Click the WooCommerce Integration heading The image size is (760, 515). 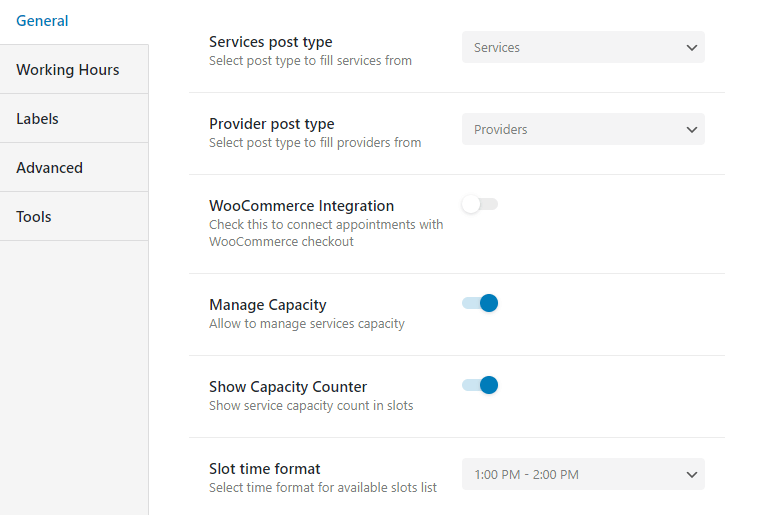[x=301, y=206]
